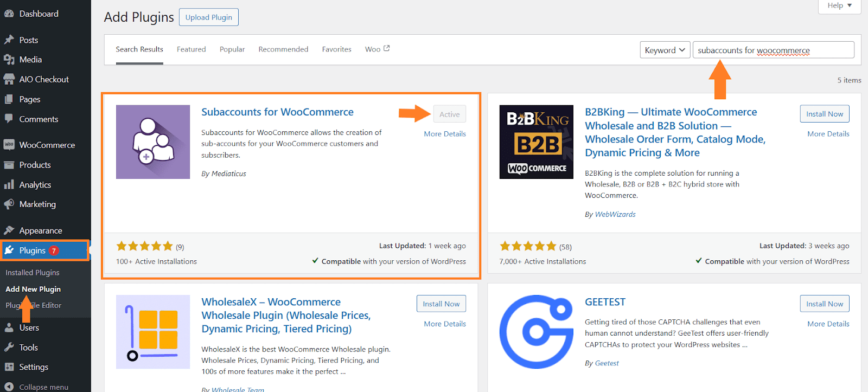Open More Details for WholesaleX

click(x=445, y=324)
